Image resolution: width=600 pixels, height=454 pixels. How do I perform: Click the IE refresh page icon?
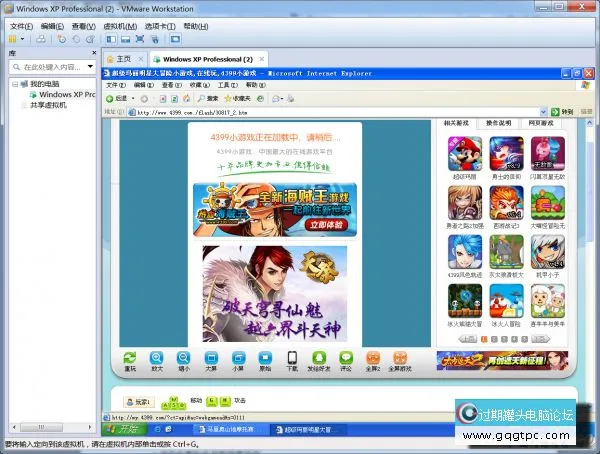pyautogui.click(x=174, y=99)
